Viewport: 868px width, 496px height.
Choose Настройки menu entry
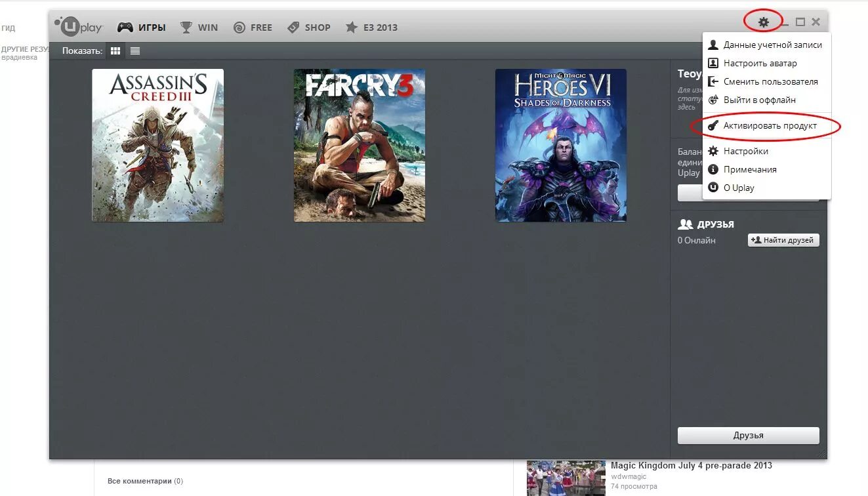[x=766, y=151]
